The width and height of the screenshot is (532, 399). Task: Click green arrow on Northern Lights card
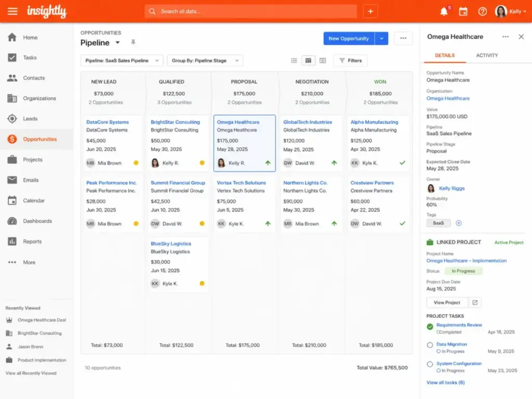pyautogui.click(x=334, y=223)
